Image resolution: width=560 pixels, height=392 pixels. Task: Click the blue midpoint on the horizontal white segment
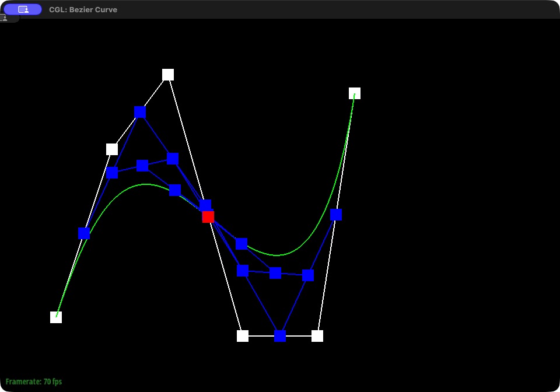click(x=280, y=336)
